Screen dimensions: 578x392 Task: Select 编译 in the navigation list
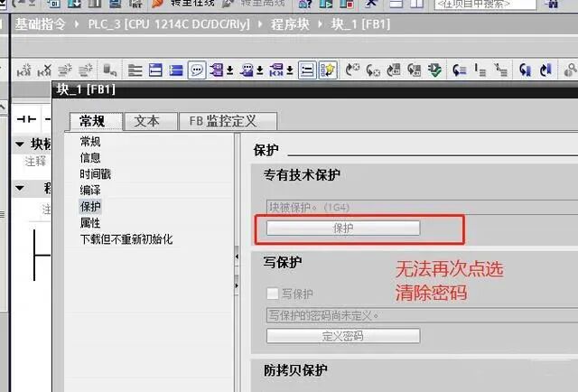point(90,191)
